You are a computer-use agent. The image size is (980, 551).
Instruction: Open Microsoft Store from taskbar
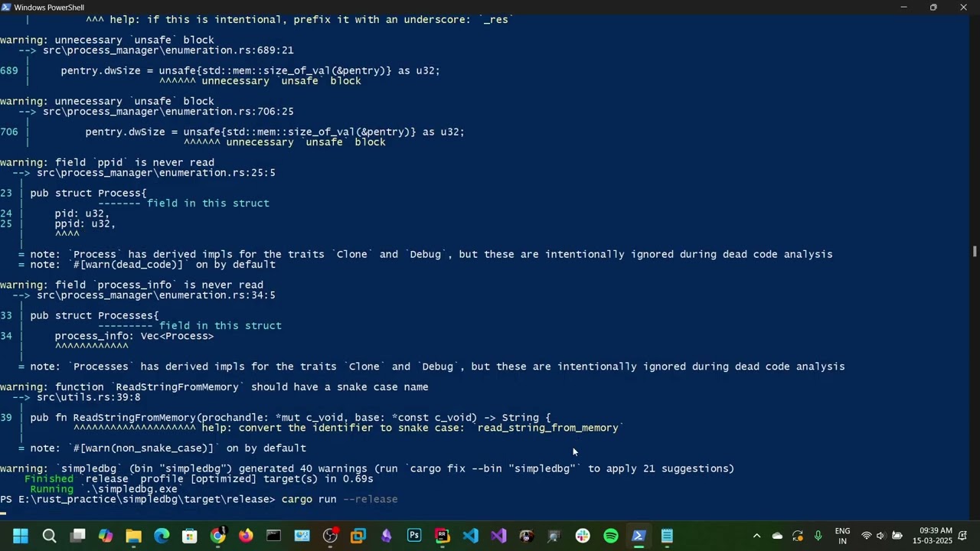click(190, 536)
